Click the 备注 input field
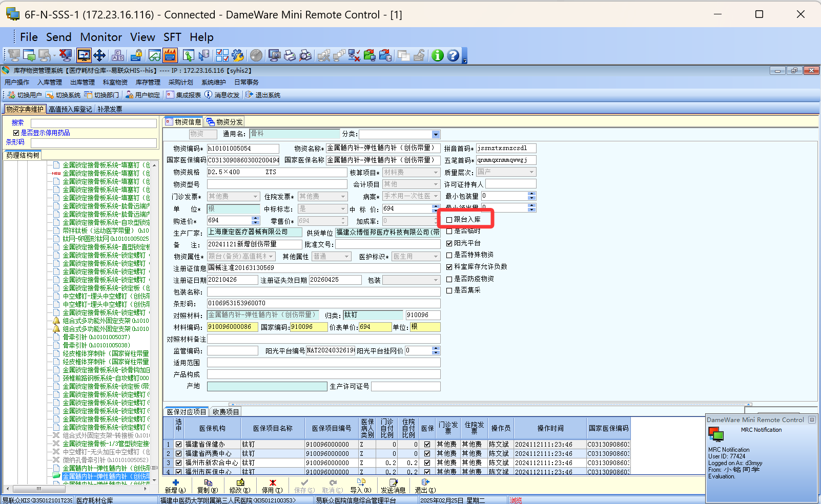Image resolution: width=821 pixels, height=504 pixels. point(255,244)
